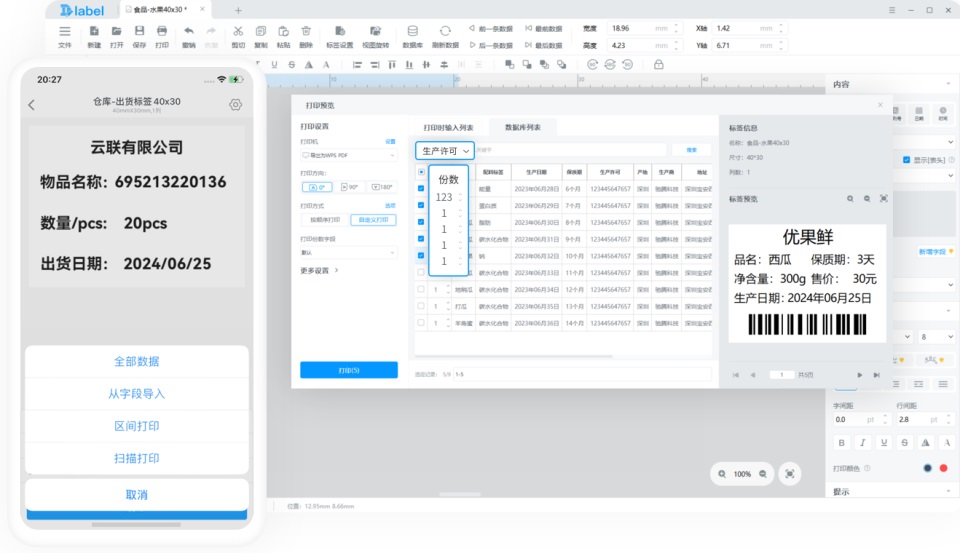Image resolution: width=960 pixels, height=553 pixels.
Task: Click the lock icon in the formatting toolbar
Action: (659, 64)
